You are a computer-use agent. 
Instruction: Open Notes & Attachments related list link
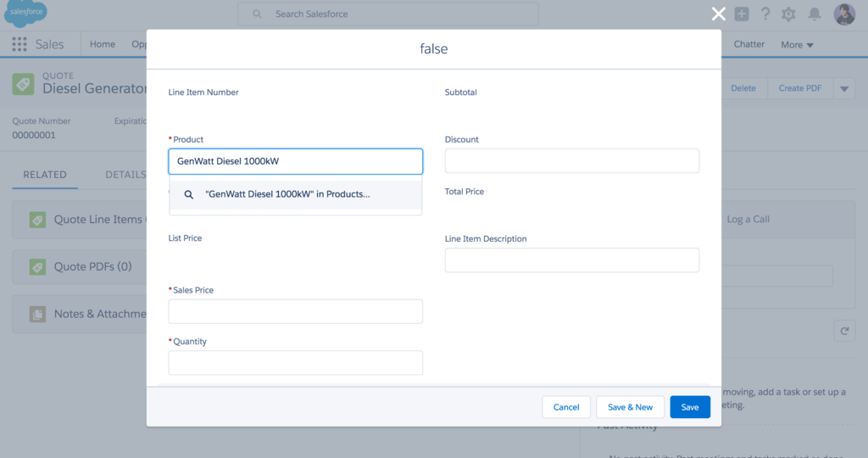coord(100,314)
